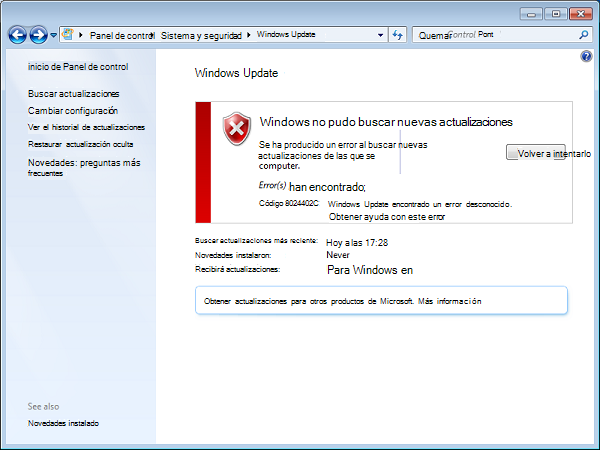Expand chevron before Panel de control
Screen dimensions: 600x450
point(81,35)
